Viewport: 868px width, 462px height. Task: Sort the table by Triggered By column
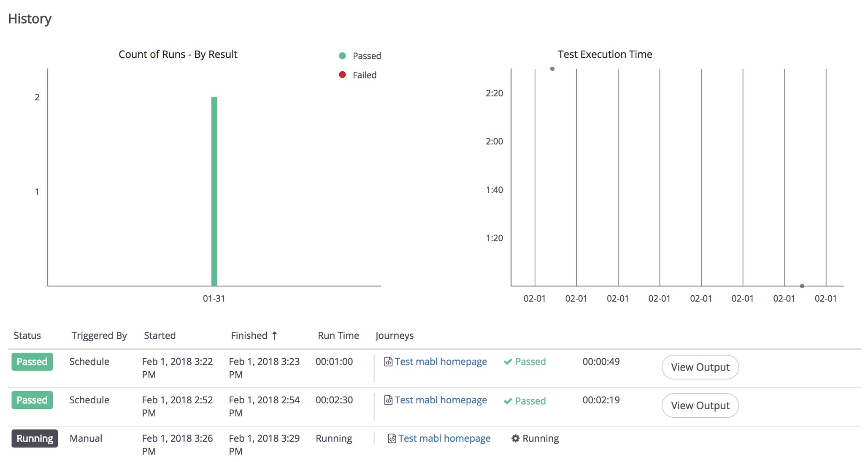click(x=99, y=336)
